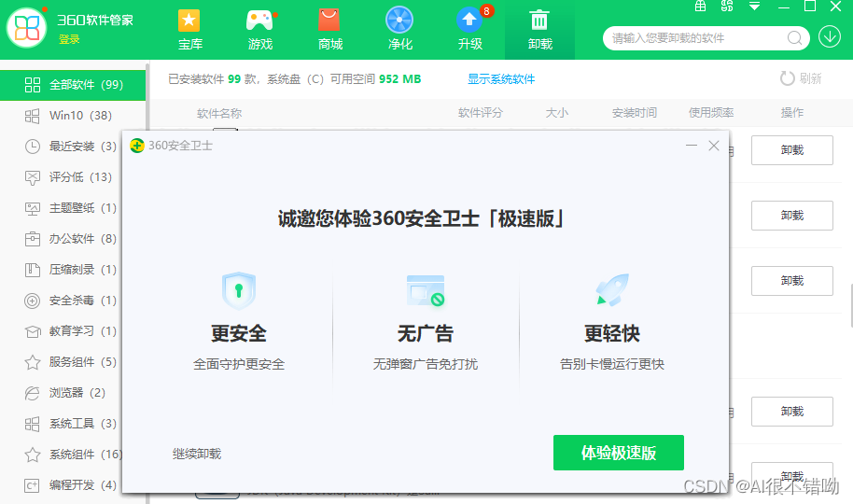853x504 pixels.
Task: Click 全面守护更安全 description text
Action: click(239, 364)
